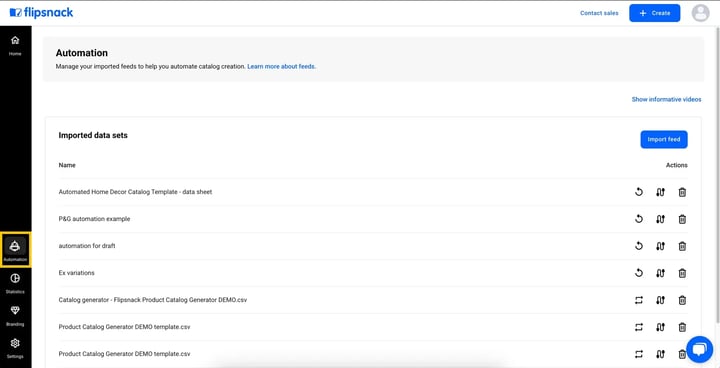Click the Import feed button
This screenshot has width=720, height=368.
pos(664,139)
